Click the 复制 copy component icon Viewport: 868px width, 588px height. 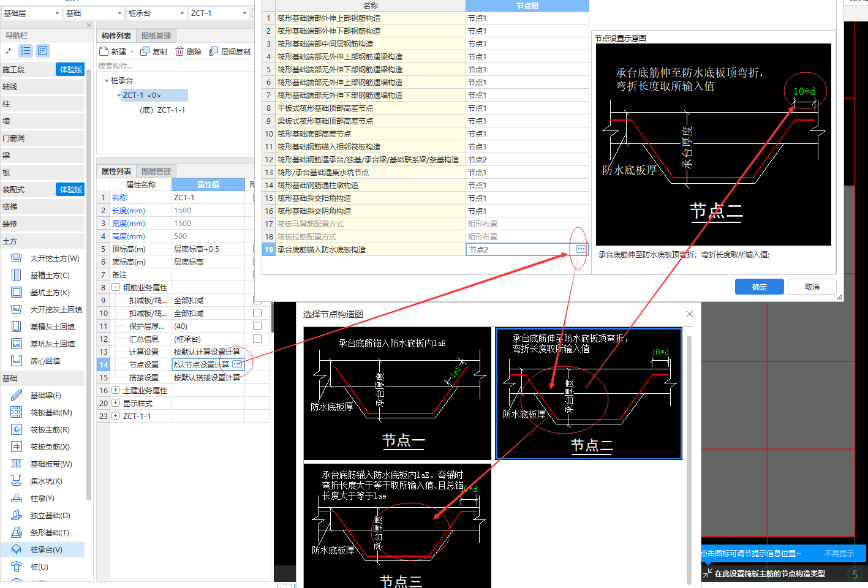pos(145,51)
